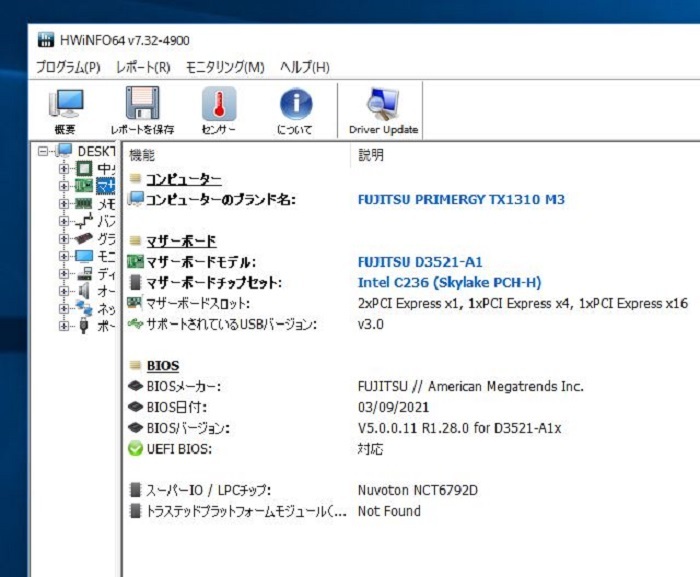
Task: Expand the bus (バス) tree node
Action: 64,221
